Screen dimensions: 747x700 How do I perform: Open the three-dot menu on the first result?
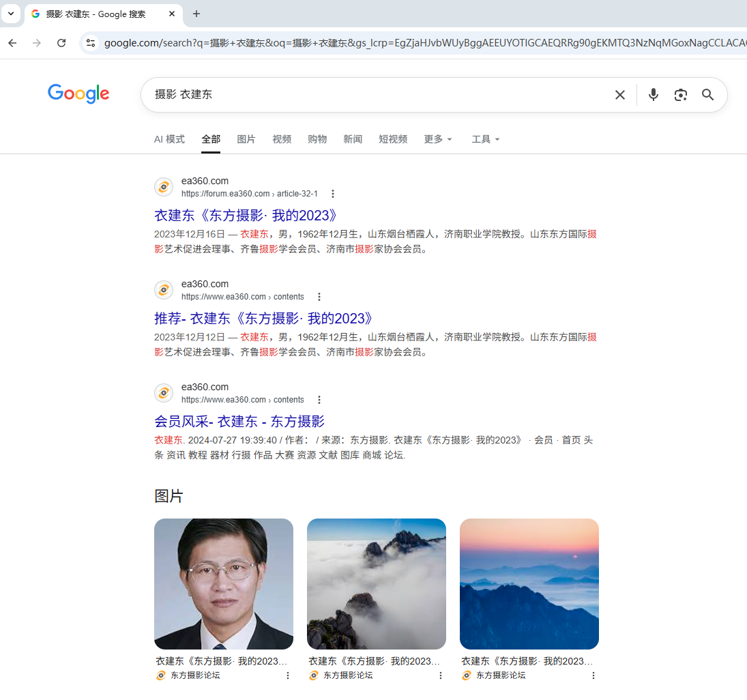[333, 194]
